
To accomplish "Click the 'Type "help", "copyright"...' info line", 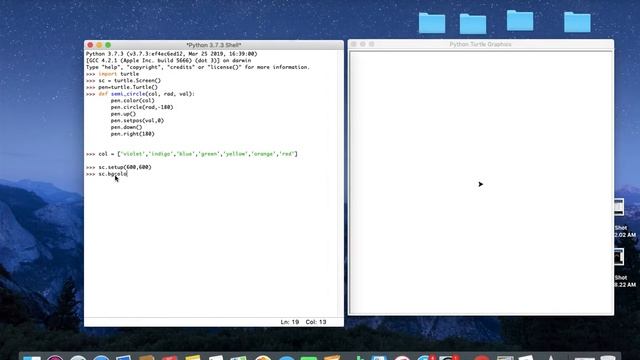I will pyautogui.click(x=198, y=67).
